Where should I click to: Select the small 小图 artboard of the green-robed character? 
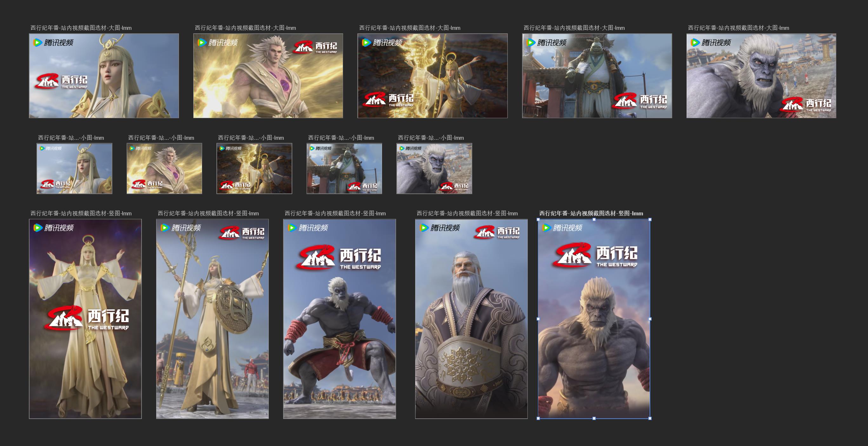point(344,168)
